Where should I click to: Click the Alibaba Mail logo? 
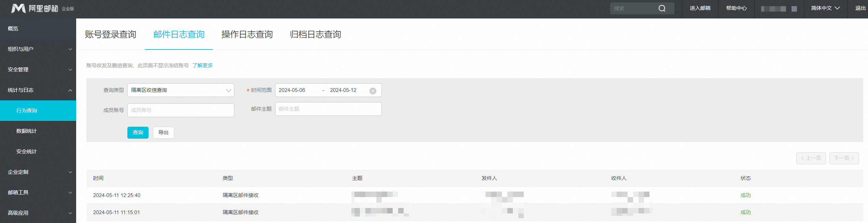[42, 9]
